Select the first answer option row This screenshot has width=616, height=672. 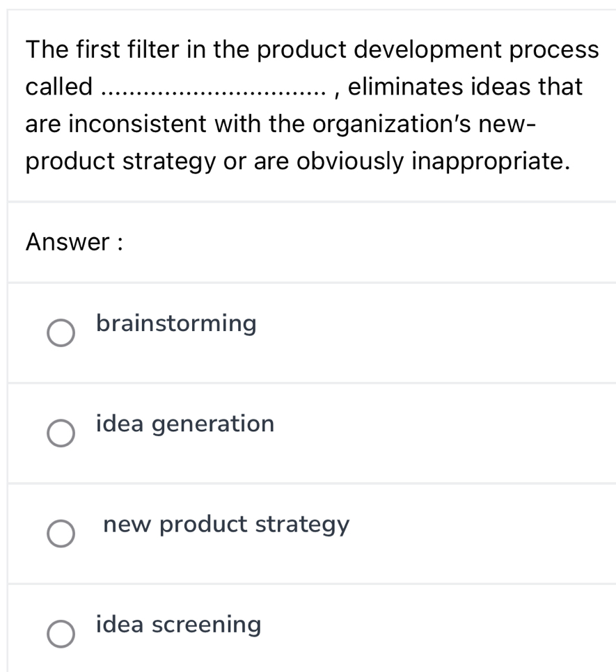306,333
